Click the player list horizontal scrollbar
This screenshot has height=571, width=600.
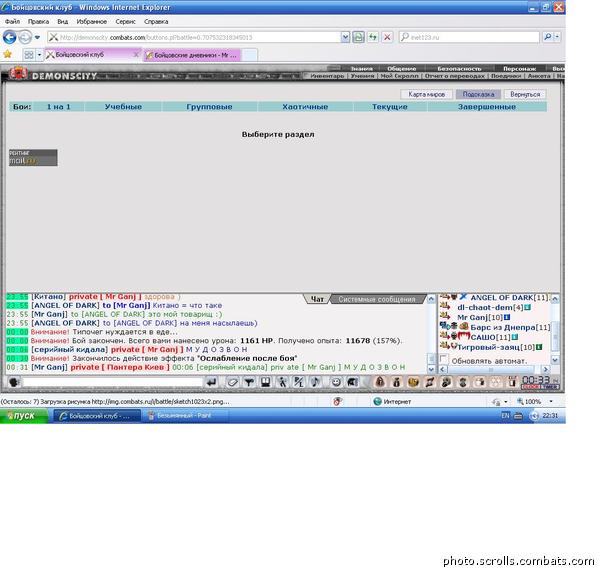coord(495,369)
